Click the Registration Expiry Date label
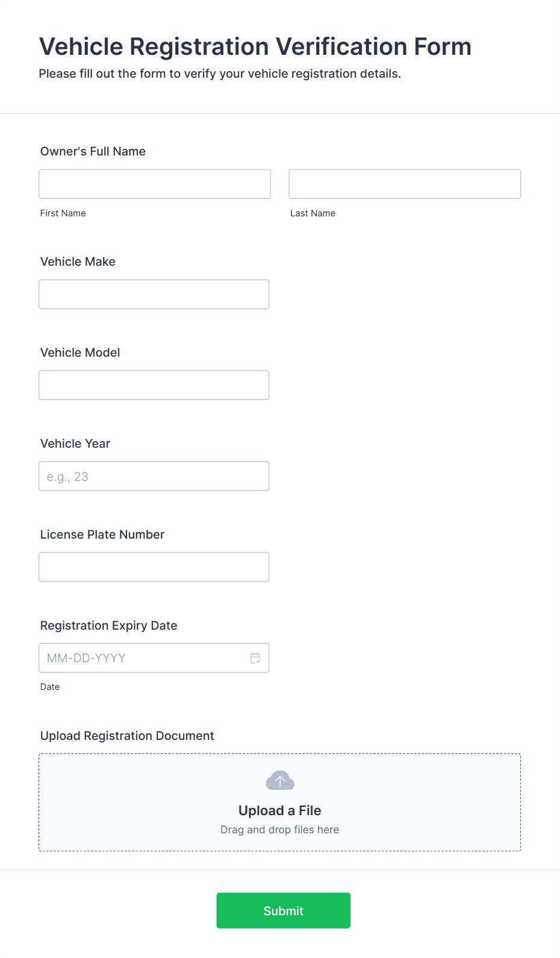The image size is (560, 958). 109,625
